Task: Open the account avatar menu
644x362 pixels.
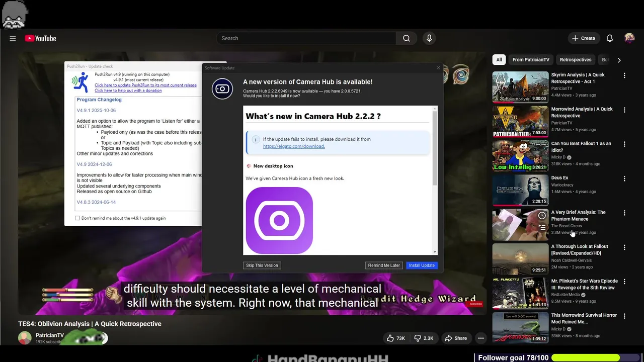Action: 629,38
